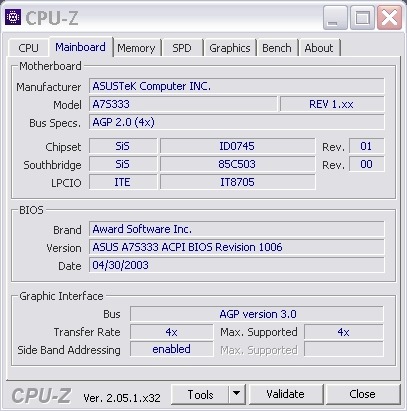Image resolution: width=407 pixels, height=411 pixels.
Task: Open the Memory tab
Action: click(136, 48)
